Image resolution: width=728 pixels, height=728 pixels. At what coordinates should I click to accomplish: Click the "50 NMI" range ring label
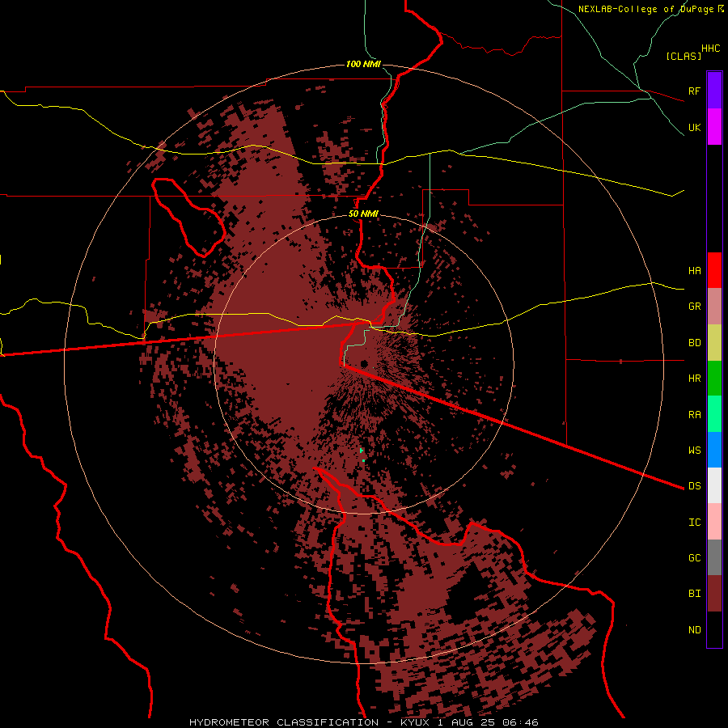(x=363, y=214)
